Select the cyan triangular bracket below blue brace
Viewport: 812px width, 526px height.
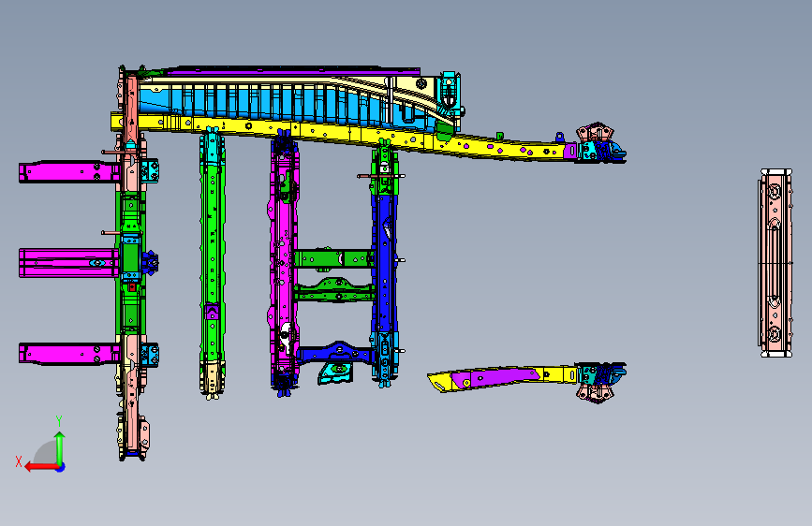tap(335, 373)
